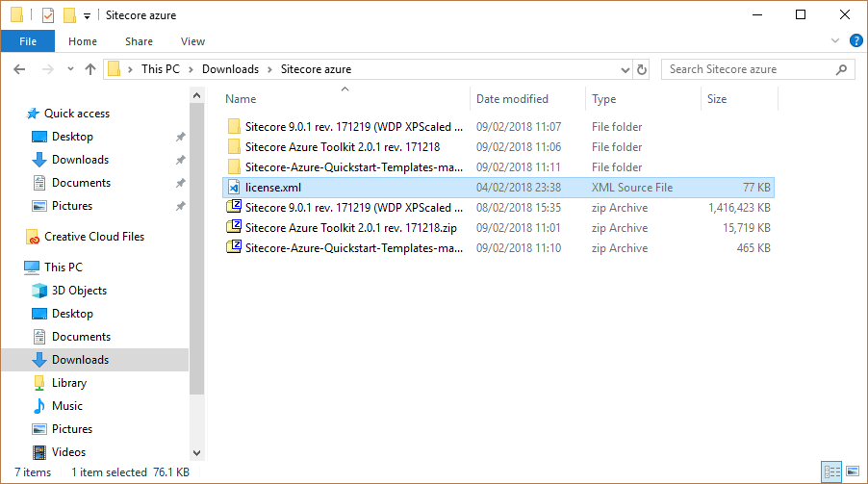Select the Sitecore 9.0.1 WDP XPScaled folder
868x484 pixels.
pos(354,127)
